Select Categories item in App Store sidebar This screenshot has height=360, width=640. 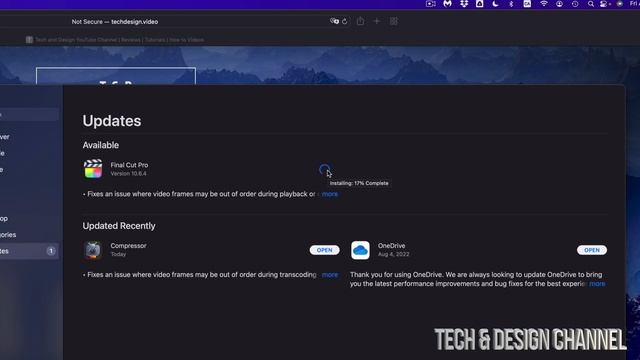click(8, 235)
